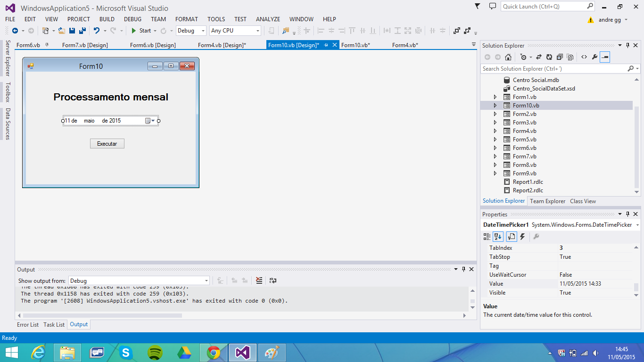Toggle word wrap in the Output panel

(273, 280)
